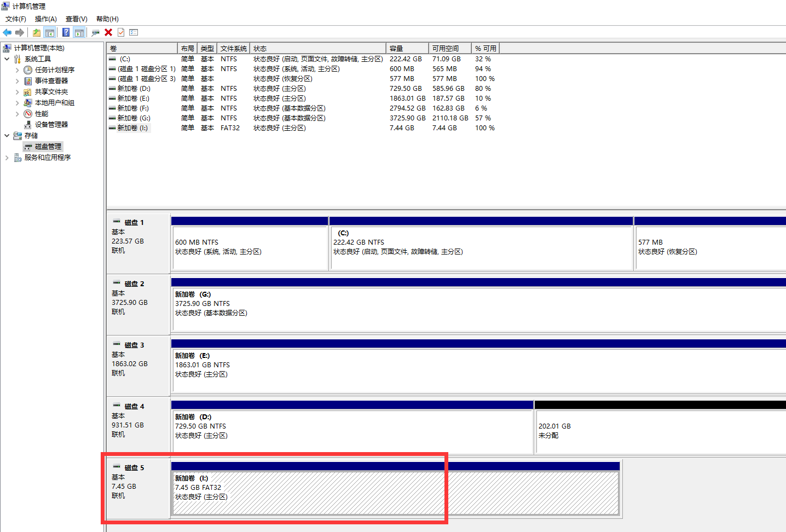Click the notebook icon of 事件查看器
The width and height of the screenshot is (786, 532).
pos(28,81)
